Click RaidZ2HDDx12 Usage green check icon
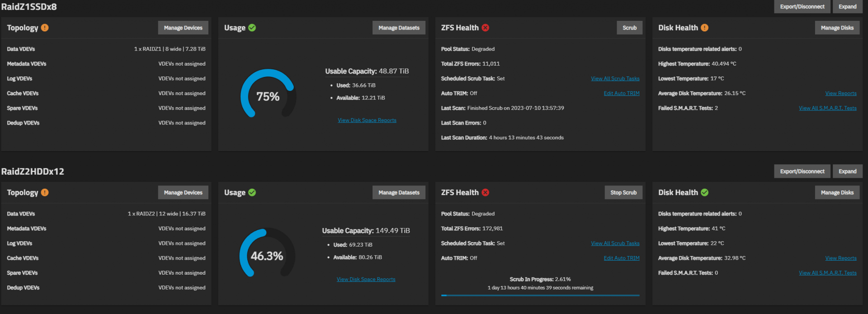The width and height of the screenshot is (868, 314). pyautogui.click(x=252, y=192)
